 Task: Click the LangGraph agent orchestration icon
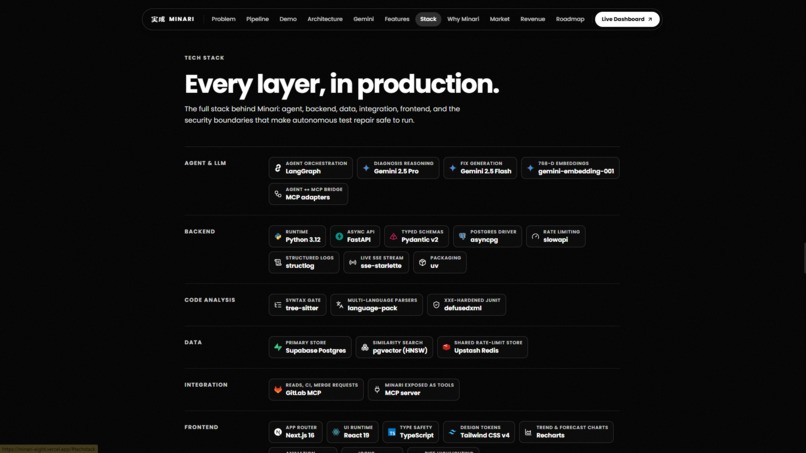pyautogui.click(x=278, y=168)
